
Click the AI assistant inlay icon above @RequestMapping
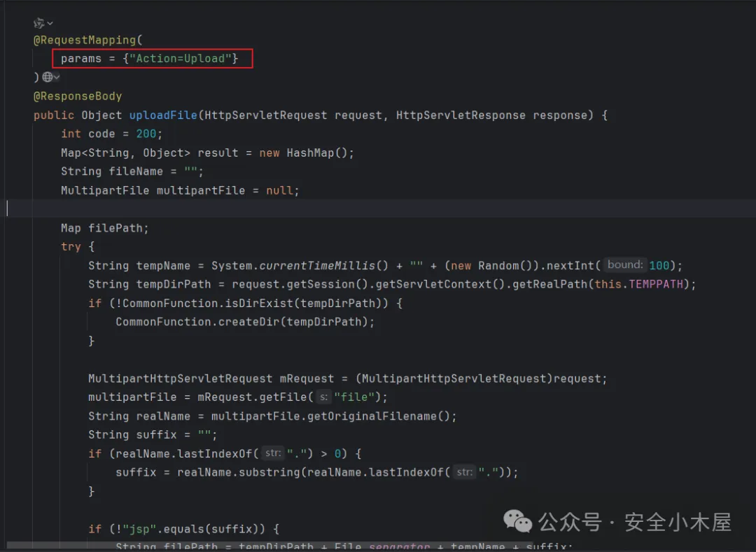39,23
